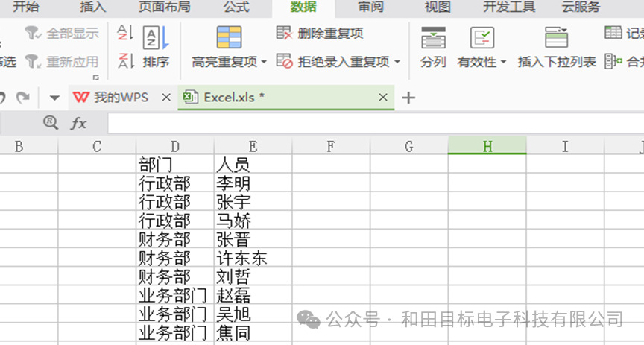Select the 部门 header cell
This screenshot has width=644, height=345.
point(175,164)
